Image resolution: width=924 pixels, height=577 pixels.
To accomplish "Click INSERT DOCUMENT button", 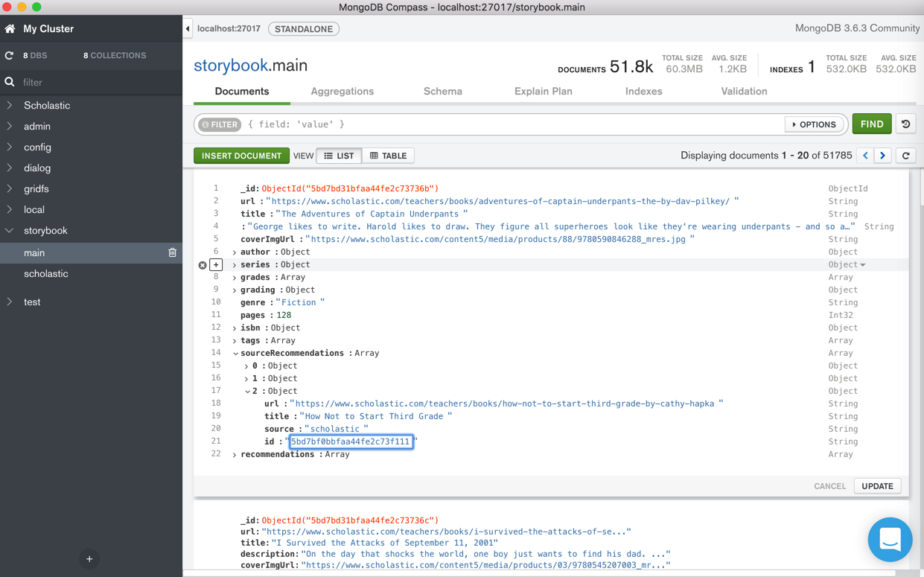I will coord(241,156).
